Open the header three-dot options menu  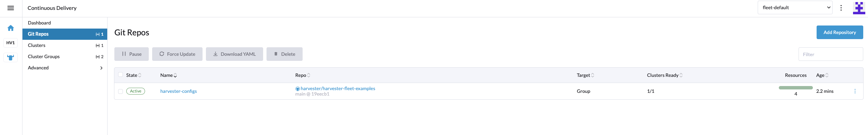coord(841,8)
